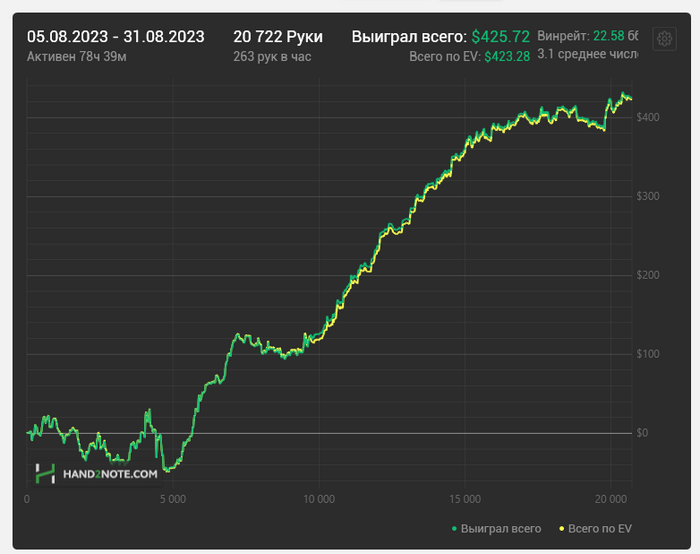Image resolution: width=700 pixels, height=554 pixels.
Task: Click the '20 000' x-axis label
Action: 611,499
